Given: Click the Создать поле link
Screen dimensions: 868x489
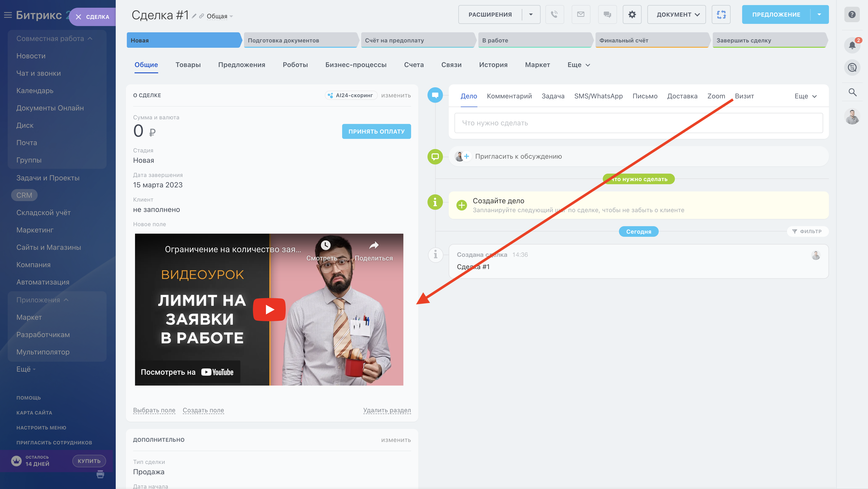Looking at the screenshot, I should [203, 410].
